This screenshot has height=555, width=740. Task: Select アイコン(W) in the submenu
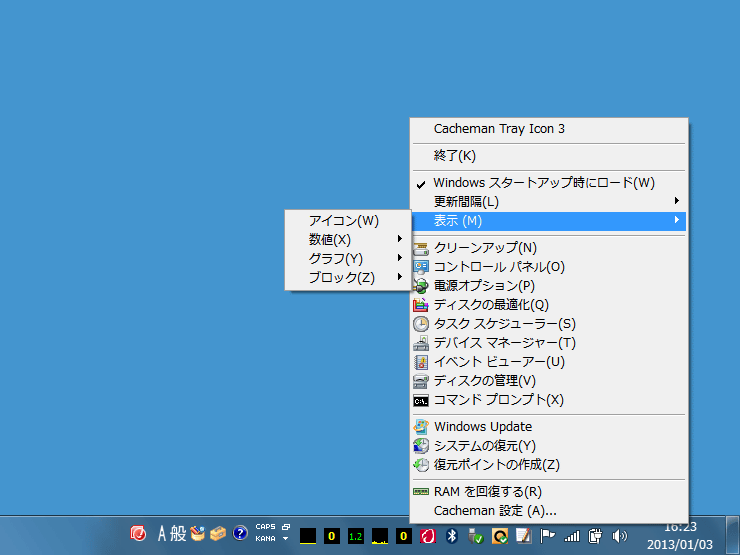[x=348, y=221]
